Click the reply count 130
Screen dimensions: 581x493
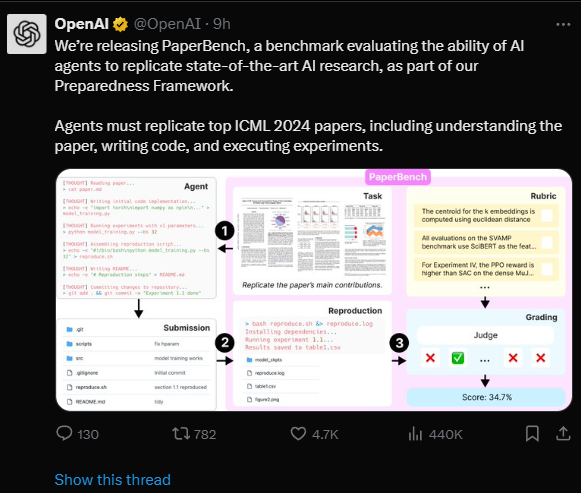88,434
